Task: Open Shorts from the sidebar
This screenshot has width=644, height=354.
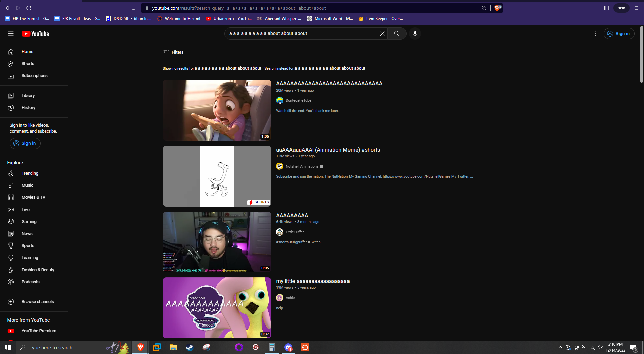Action: [x=28, y=64]
